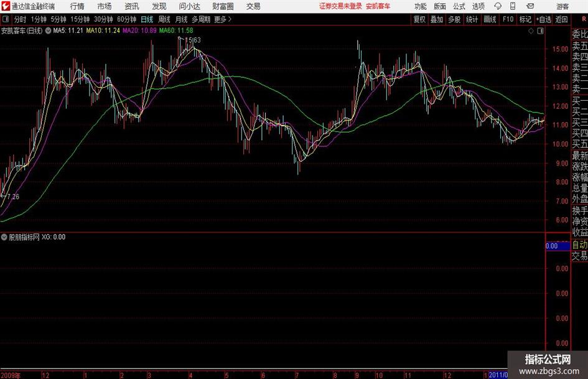
Task: Open the 财富圈 menu
Action: pyautogui.click(x=223, y=6)
